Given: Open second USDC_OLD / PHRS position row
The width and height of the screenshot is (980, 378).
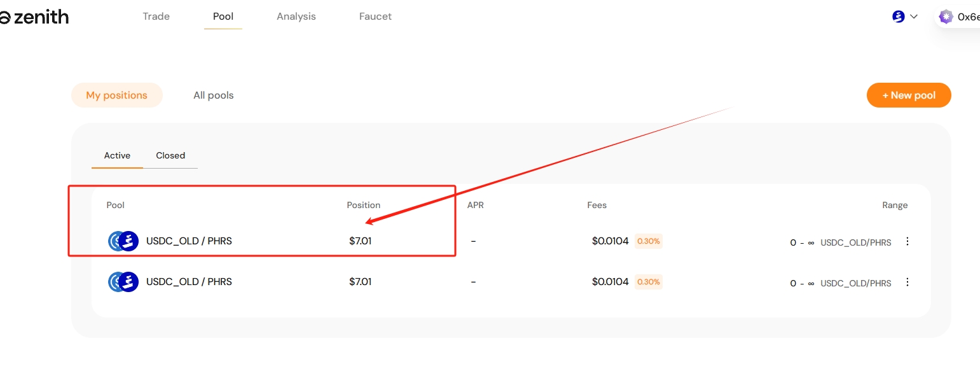Looking at the screenshot, I should 189,282.
